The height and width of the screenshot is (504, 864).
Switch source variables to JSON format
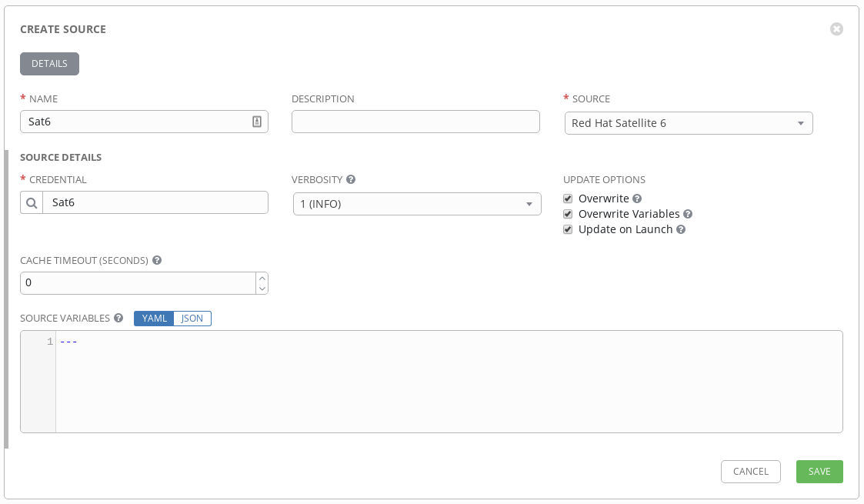(192, 319)
